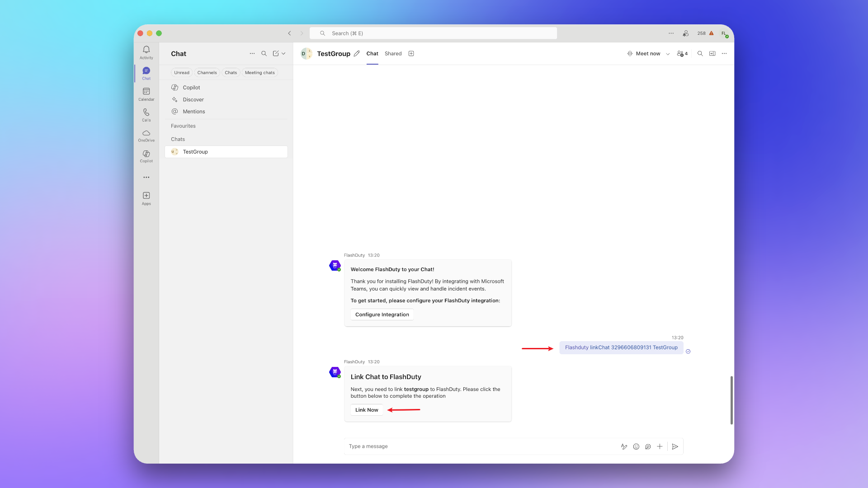This screenshot has height=488, width=868.
Task: Toggle the Meeting chats filter chip
Action: (259, 72)
